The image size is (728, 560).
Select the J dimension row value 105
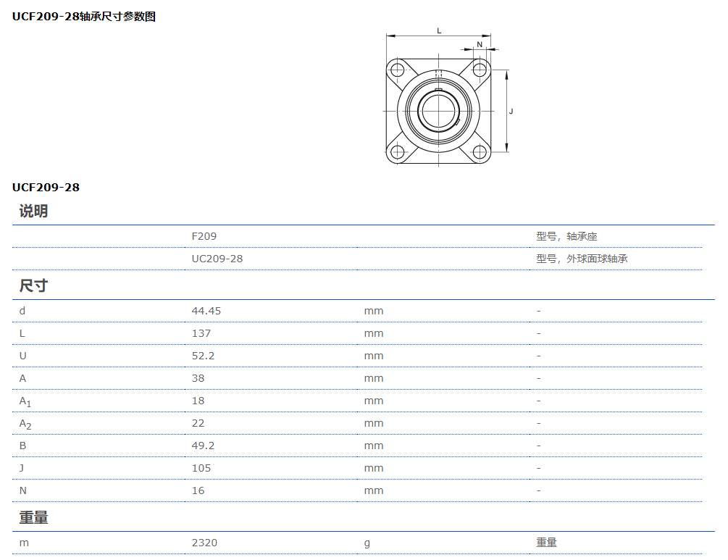(201, 467)
